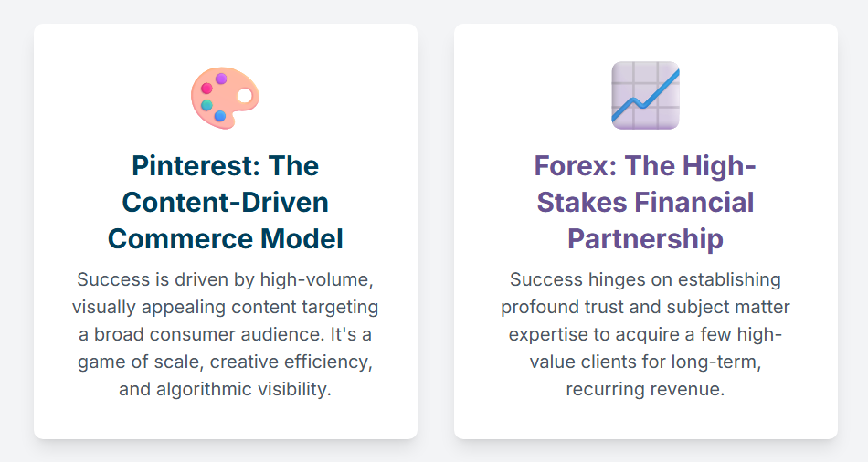Viewport: 868px width, 462px height.
Task: Select the Forex High-Stakes Financial Partnership heading
Action: point(645,202)
